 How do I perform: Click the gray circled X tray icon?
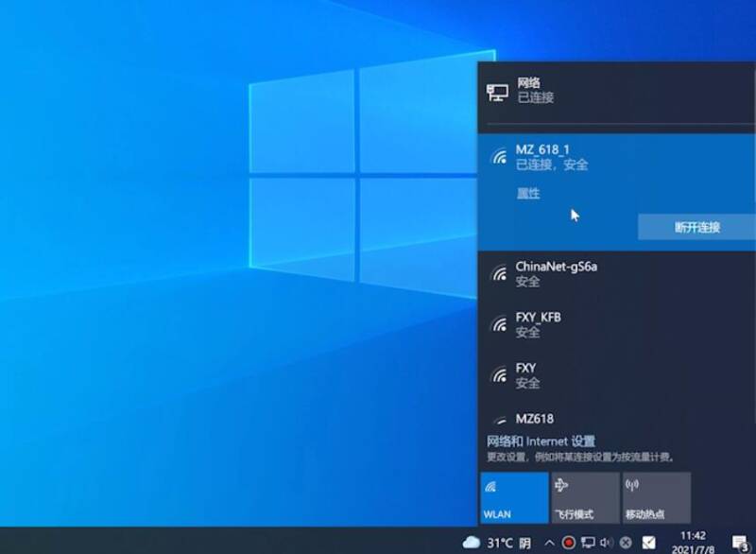(x=626, y=543)
